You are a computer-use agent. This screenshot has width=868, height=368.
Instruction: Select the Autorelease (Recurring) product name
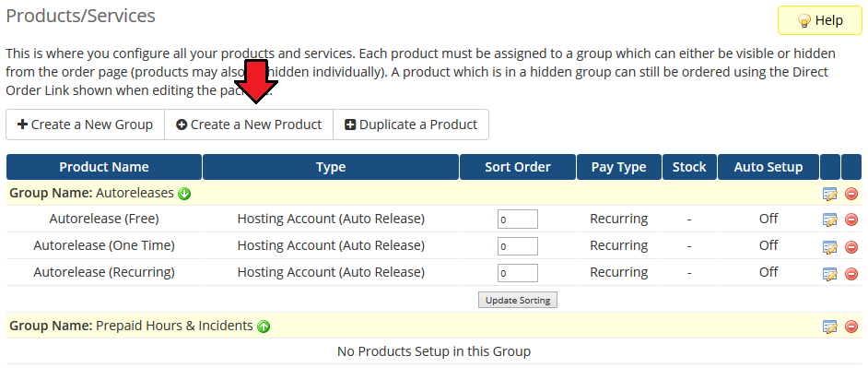pos(104,272)
